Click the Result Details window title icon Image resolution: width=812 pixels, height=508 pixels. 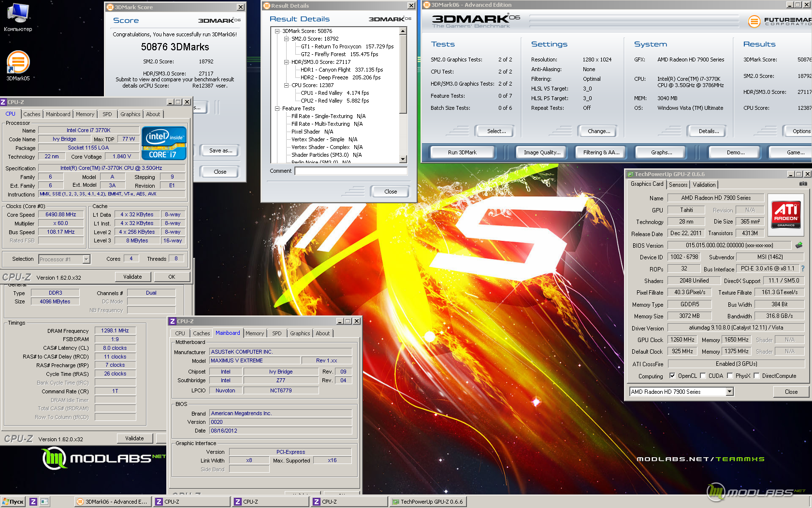[266, 6]
